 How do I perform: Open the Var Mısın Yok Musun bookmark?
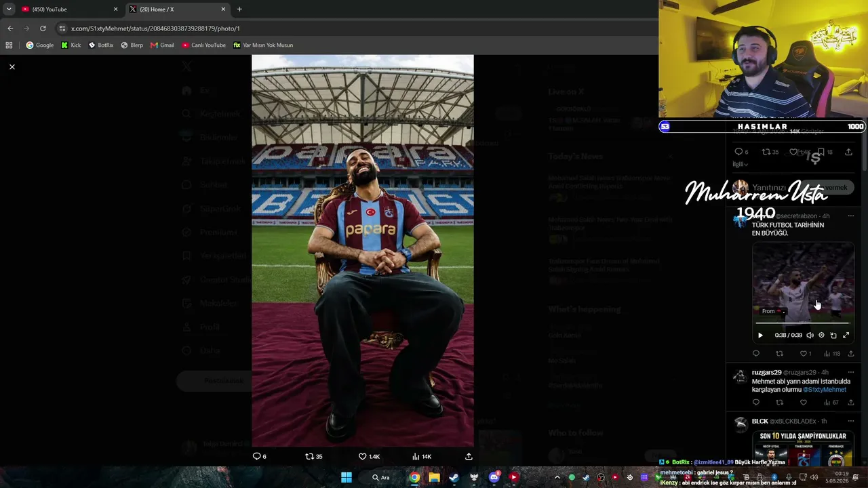tap(263, 45)
